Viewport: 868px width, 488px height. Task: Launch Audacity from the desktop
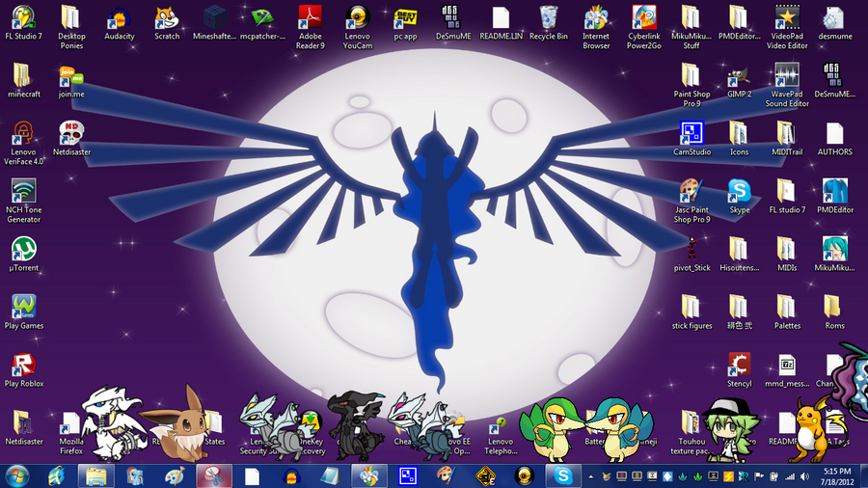(x=119, y=23)
